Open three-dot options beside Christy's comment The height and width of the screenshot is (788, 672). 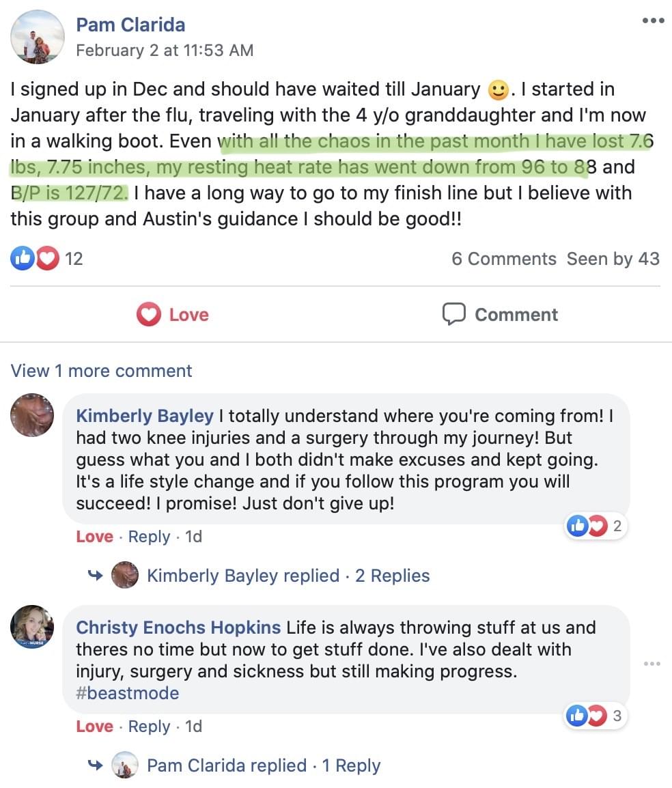(652, 664)
